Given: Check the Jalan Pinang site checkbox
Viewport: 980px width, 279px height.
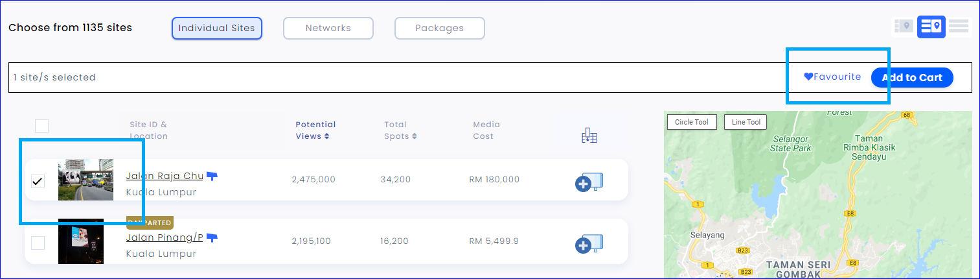Looking at the screenshot, I should coord(38,243).
